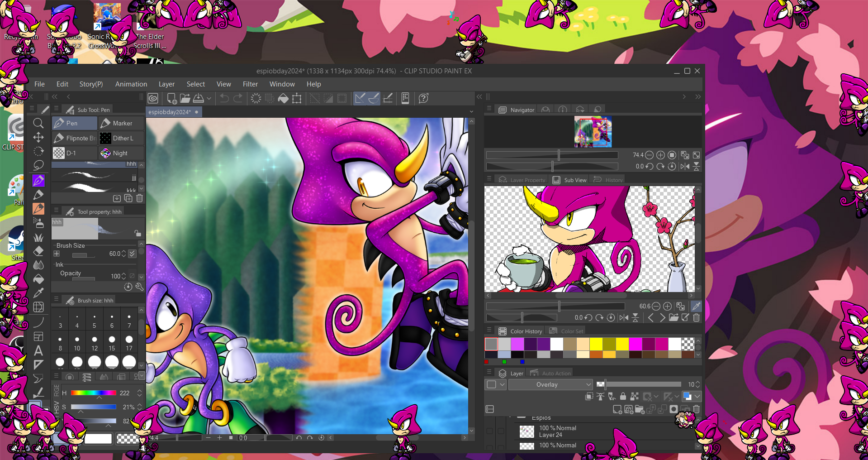Open the save options dropdown arrow

209,98
